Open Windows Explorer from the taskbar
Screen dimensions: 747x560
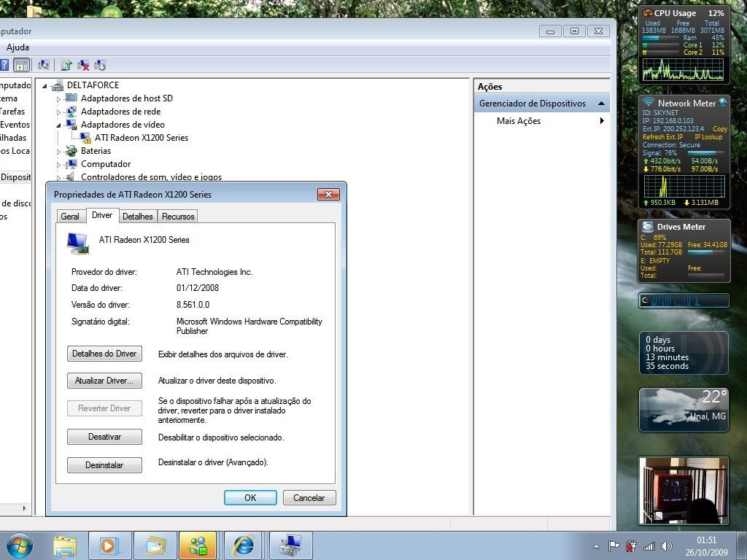point(65,545)
